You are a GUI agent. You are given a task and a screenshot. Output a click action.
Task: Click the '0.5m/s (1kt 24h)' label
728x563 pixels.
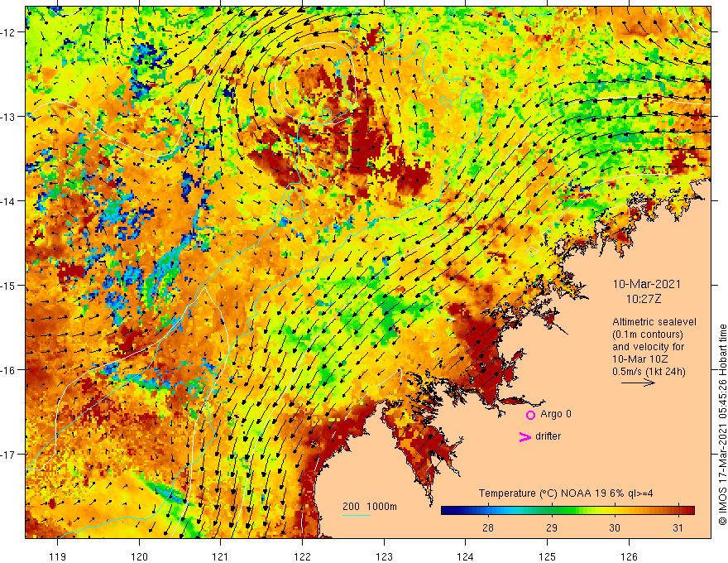[x=649, y=372]
